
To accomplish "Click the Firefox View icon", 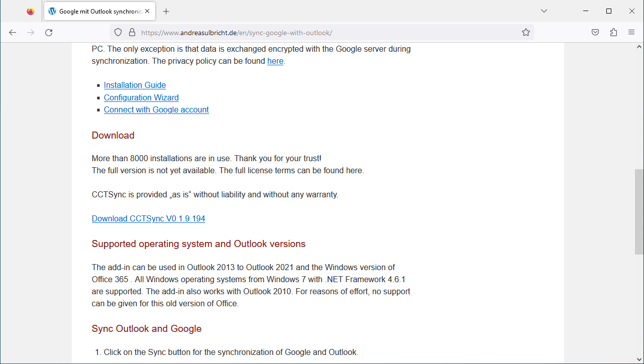I will click(31, 11).
